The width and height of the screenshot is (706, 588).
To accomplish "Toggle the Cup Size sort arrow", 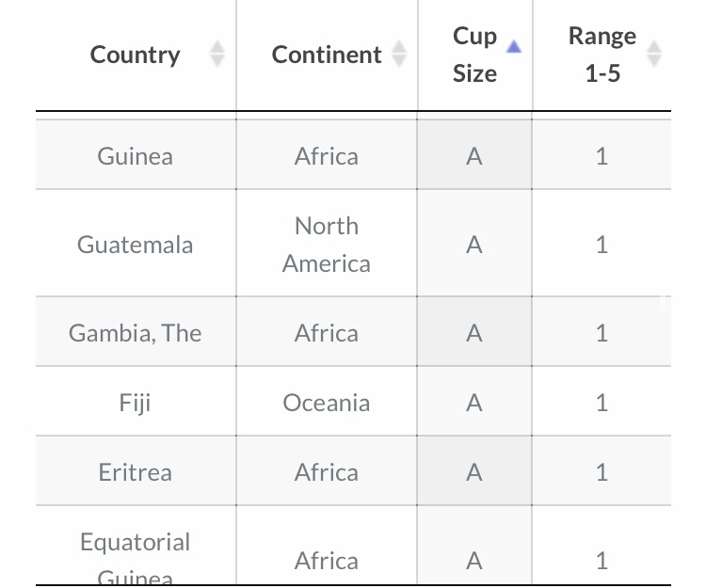I will [514, 46].
